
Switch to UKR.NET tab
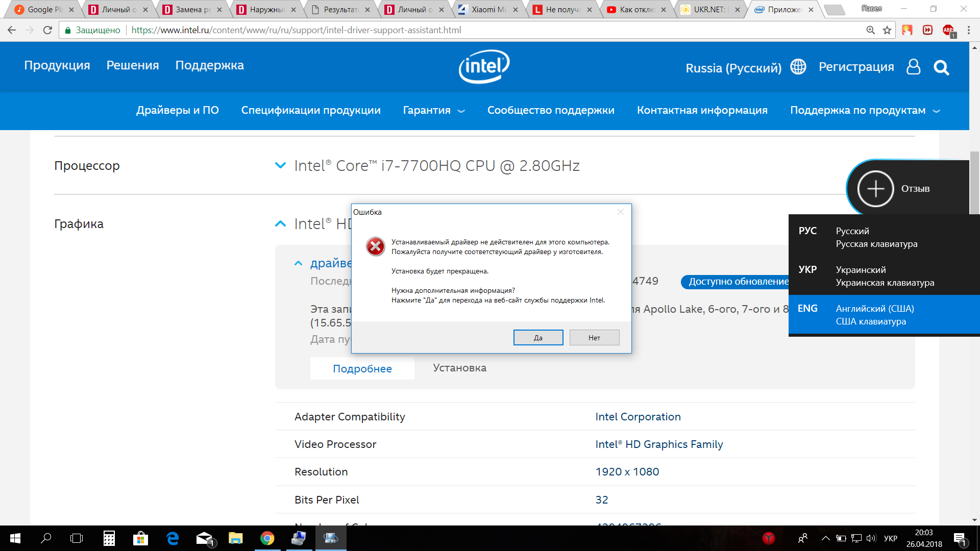[711, 9]
